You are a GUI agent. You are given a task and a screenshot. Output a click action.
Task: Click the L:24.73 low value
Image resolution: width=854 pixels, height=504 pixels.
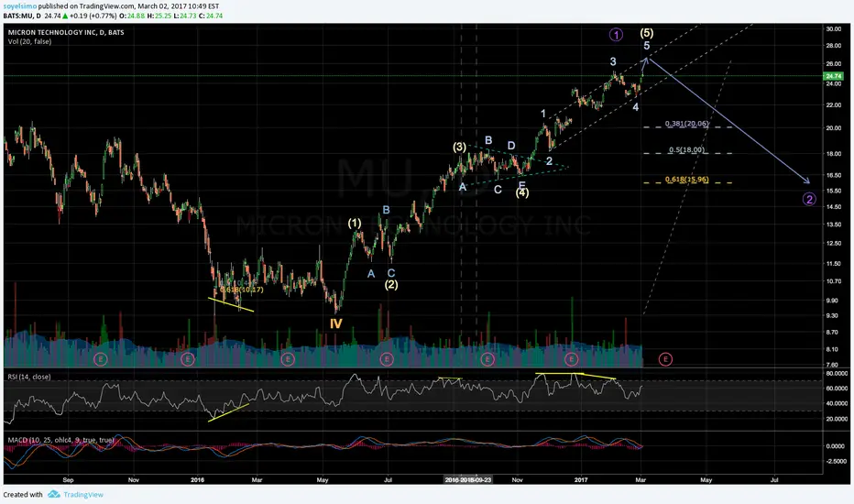point(184,16)
